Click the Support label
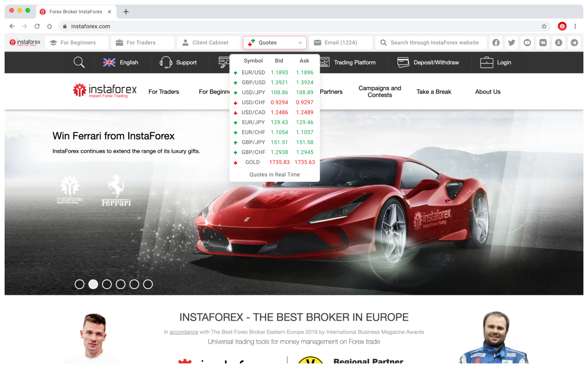The image size is (588, 368). (x=187, y=63)
